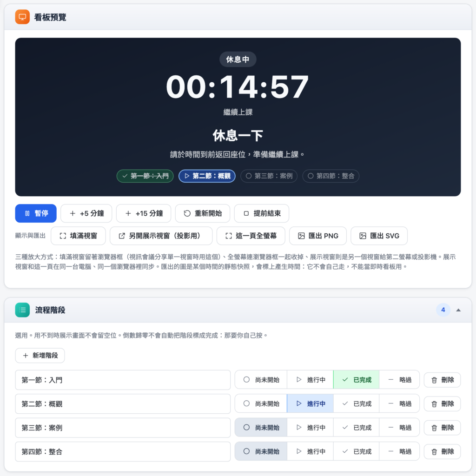476x476 pixels.
Task: End early with 提前結束 button
Action: [261, 213]
